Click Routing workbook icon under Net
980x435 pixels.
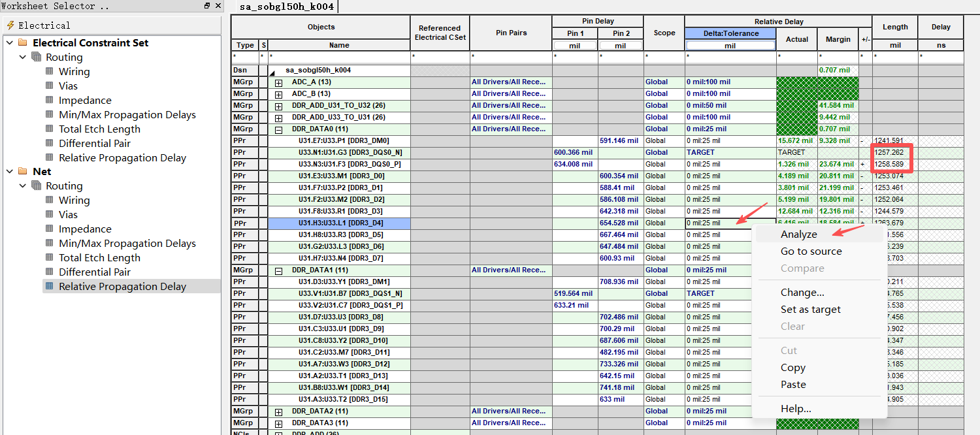pos(37,186)
